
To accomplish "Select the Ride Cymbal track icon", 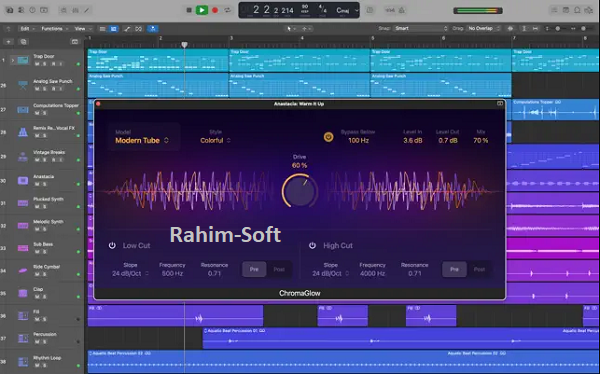I will tap(23, 271).
